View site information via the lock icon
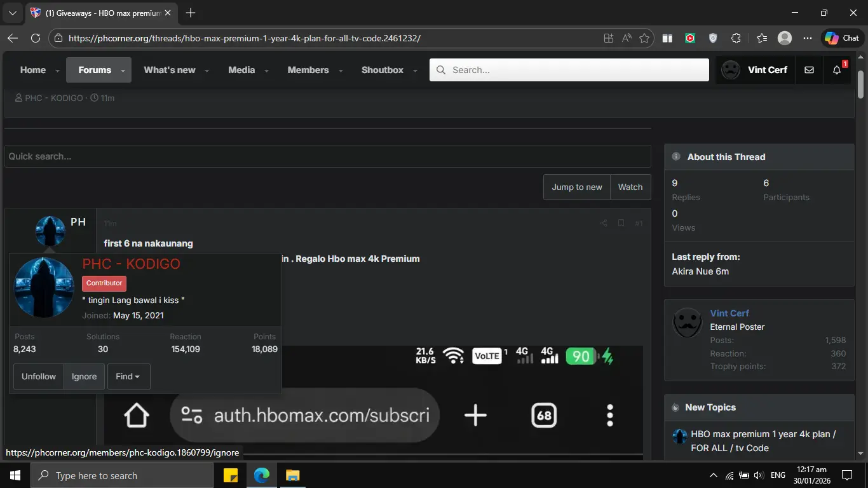Viewport: 868px width, 488px height. [58, 38]
